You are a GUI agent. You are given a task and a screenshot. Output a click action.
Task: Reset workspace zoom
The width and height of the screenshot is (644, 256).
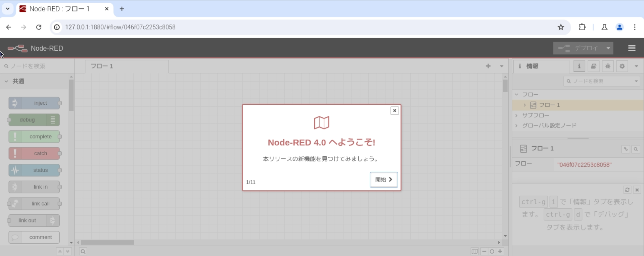click(492, 251)
